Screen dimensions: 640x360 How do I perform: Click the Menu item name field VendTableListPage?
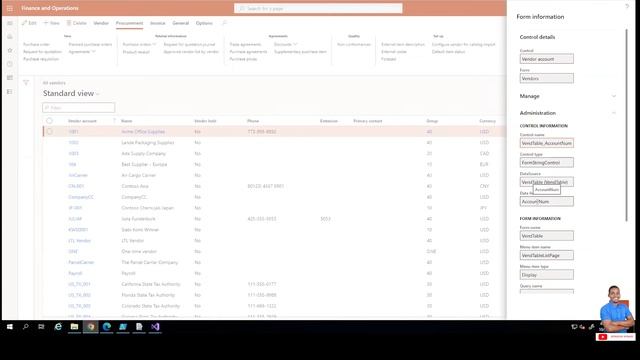point(547,256)
